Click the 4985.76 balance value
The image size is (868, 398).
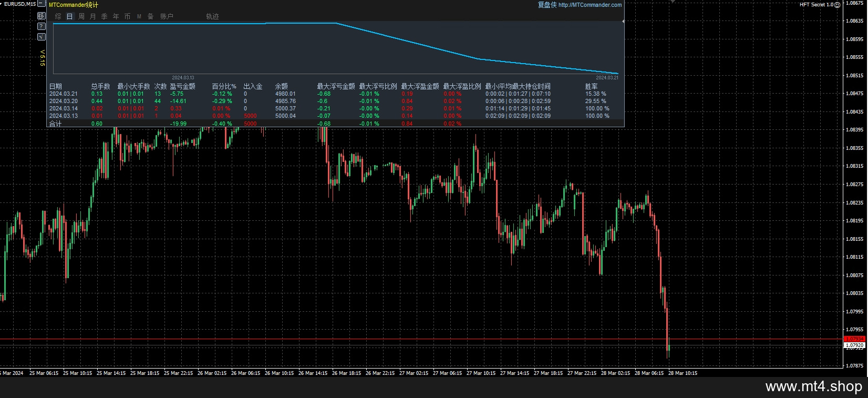click(285, 101)
